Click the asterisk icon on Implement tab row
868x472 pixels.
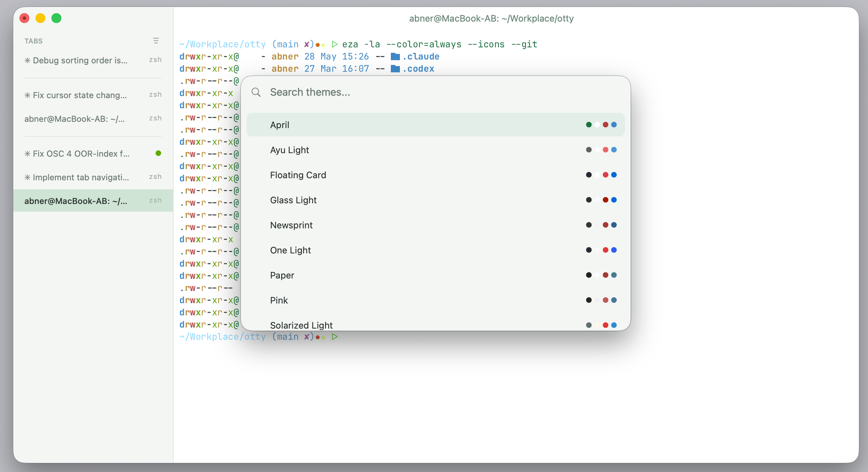27,177
